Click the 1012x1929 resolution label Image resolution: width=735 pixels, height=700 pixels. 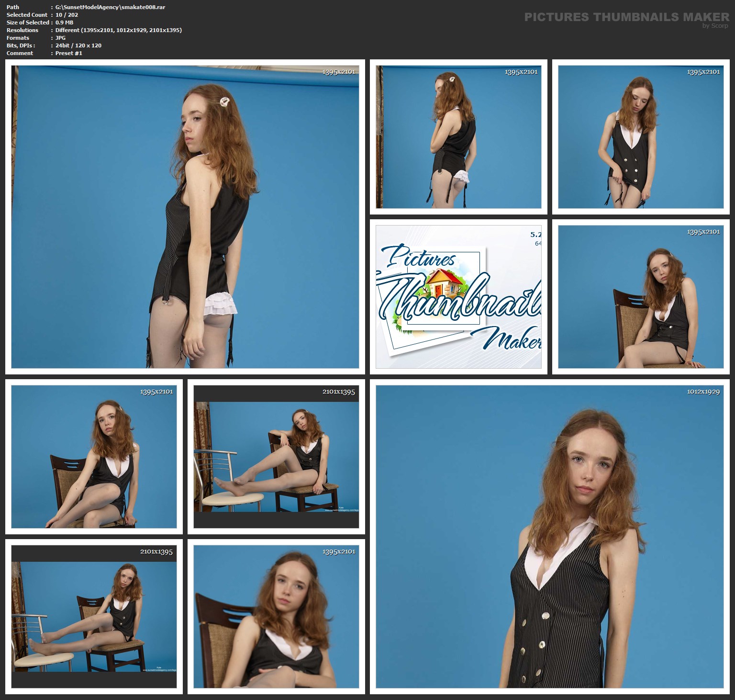tap(703, 392)
